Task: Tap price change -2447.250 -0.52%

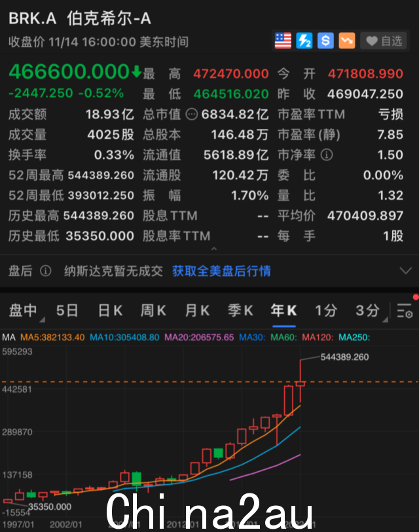Action: 66,93
